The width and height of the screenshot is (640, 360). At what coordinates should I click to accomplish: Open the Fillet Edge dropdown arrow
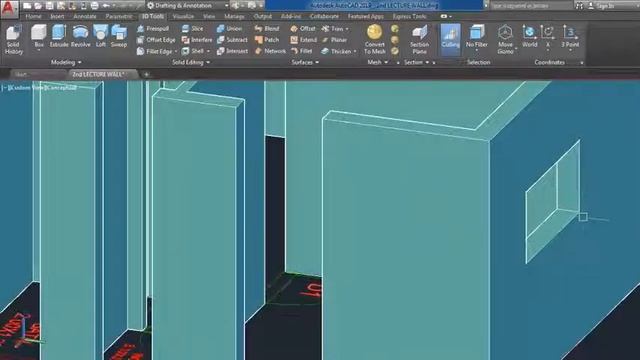point(176,51)
